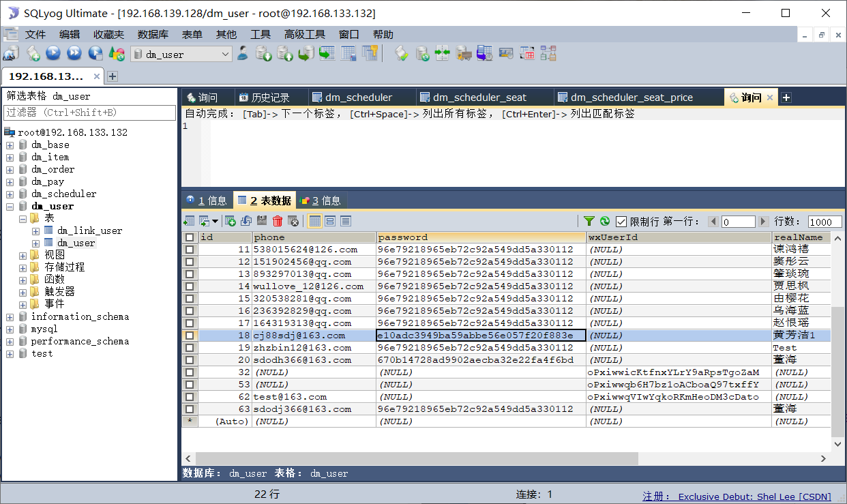Open the 文件 menu

(x=35, y=34)
